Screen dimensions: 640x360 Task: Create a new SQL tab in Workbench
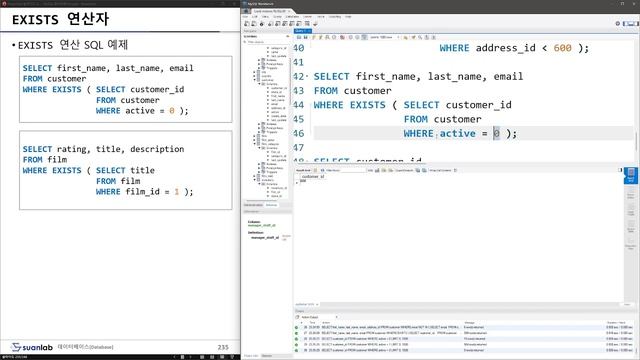pyautogui.click(x=247, y=24)
